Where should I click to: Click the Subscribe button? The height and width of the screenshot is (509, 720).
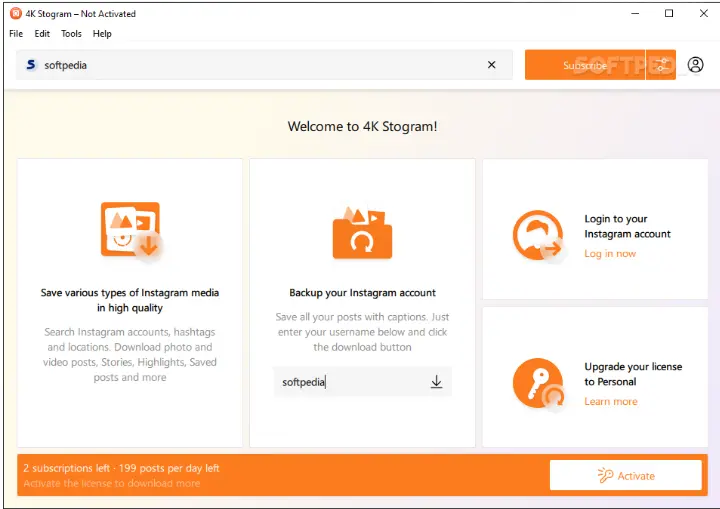click(584, 65)
